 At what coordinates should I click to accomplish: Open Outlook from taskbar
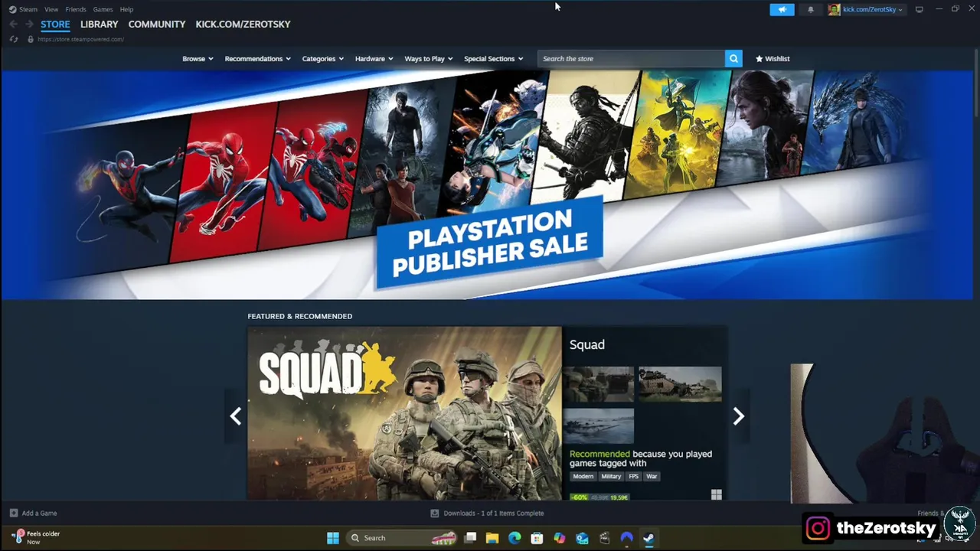pyautogui.click(x=582, y=538)
